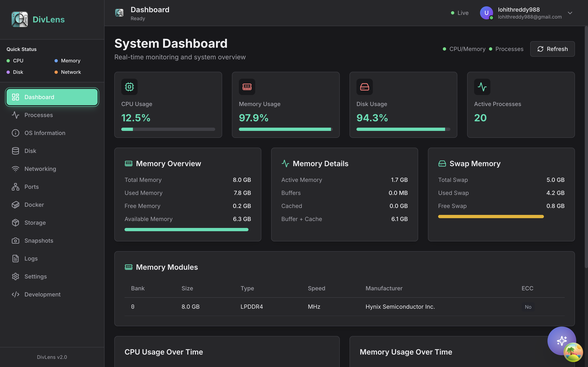Toggle the CPU/Memory live indicator
The width and height of the screenshot is (588, 367).
point(464,49)
